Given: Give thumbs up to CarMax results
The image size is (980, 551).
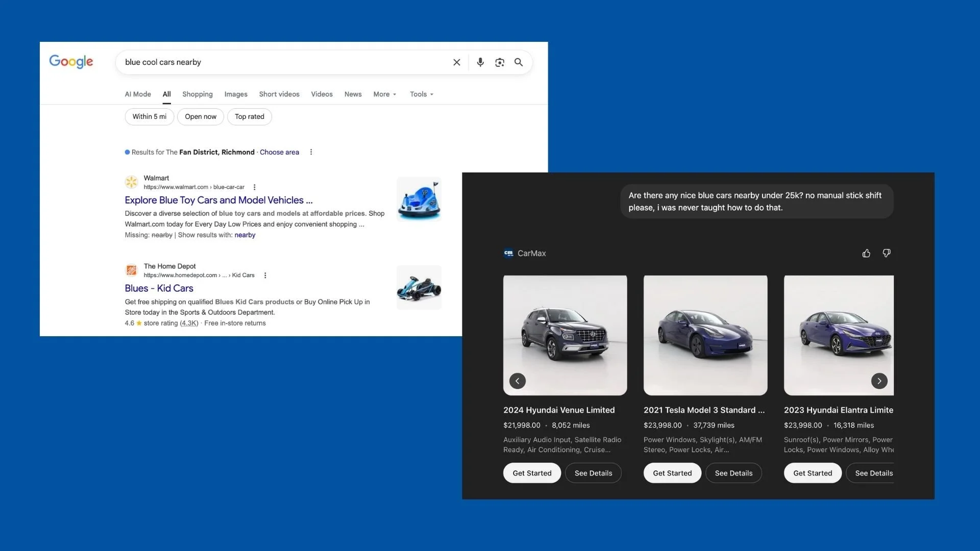Looking at the screenshot, I should (x=866, y=254).
